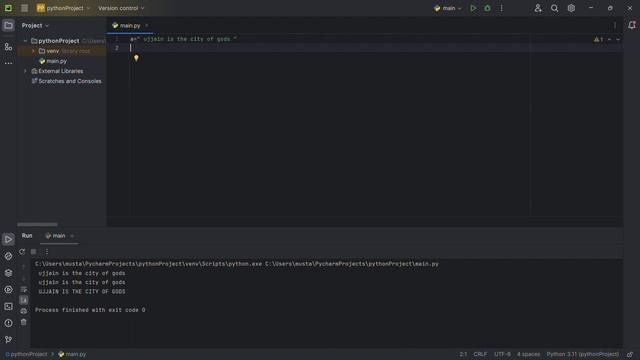Change UTF-8 file encoding
Image resolution: width=640 pixels, height=360 pixels.
pos(502,354)
